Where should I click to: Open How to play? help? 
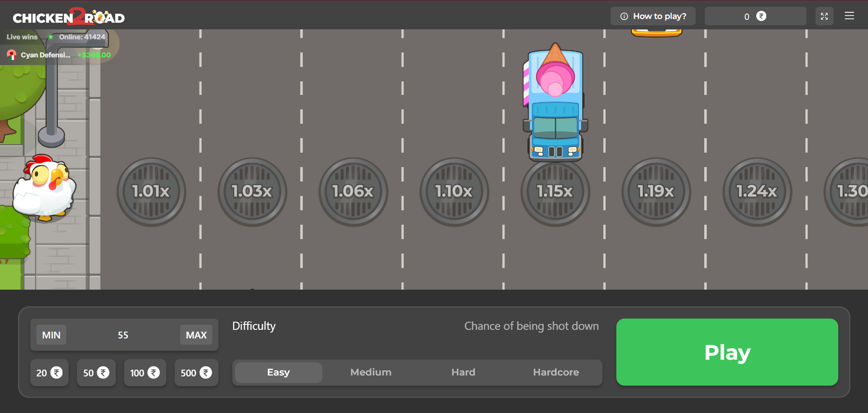coord(653,16)
